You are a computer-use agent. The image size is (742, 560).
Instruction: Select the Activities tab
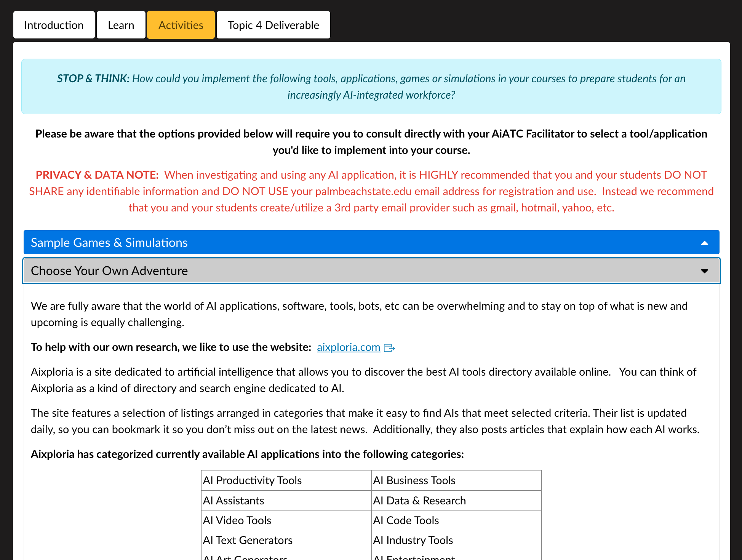(181, 25)
